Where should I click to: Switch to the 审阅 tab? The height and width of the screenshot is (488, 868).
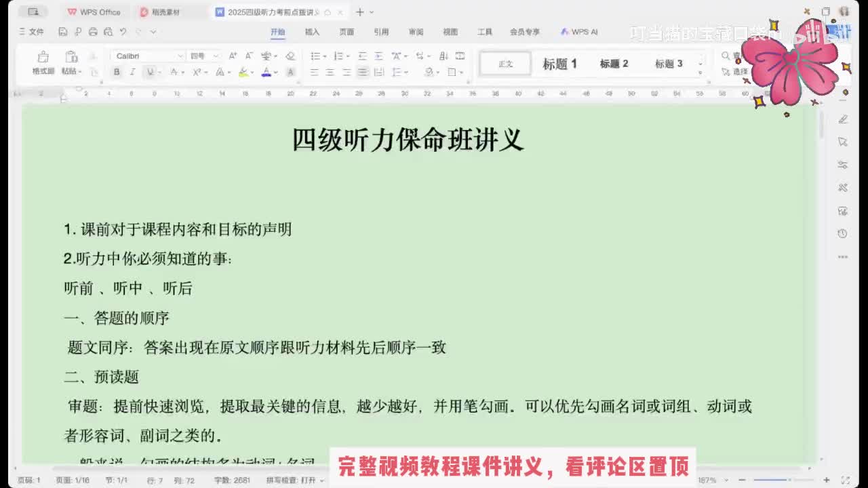pyautogui.click(x=416, y=32)
